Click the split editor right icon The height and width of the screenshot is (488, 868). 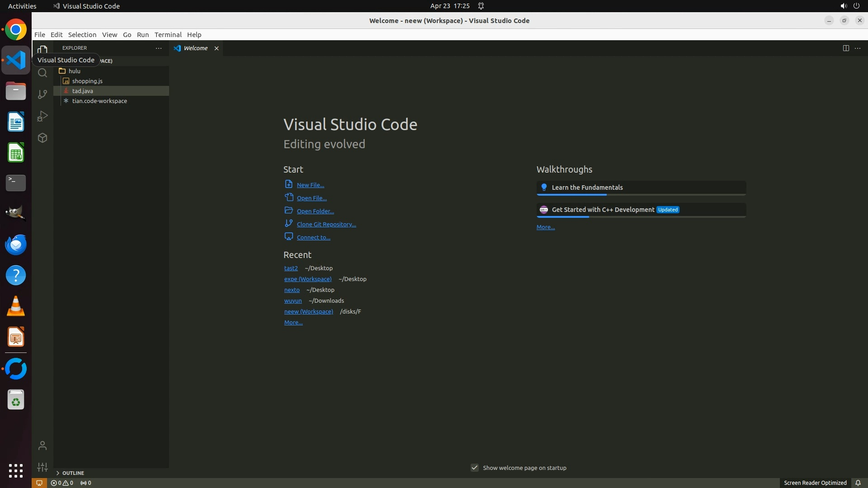tap(845, 48)
